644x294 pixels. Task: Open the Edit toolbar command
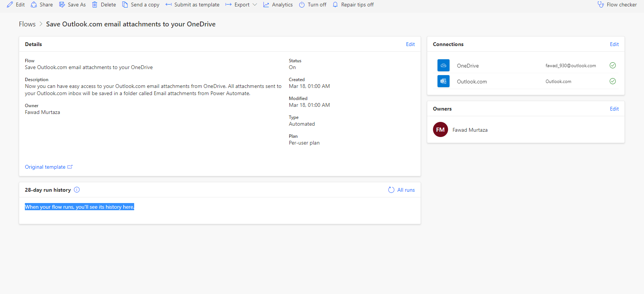[16, 5]
